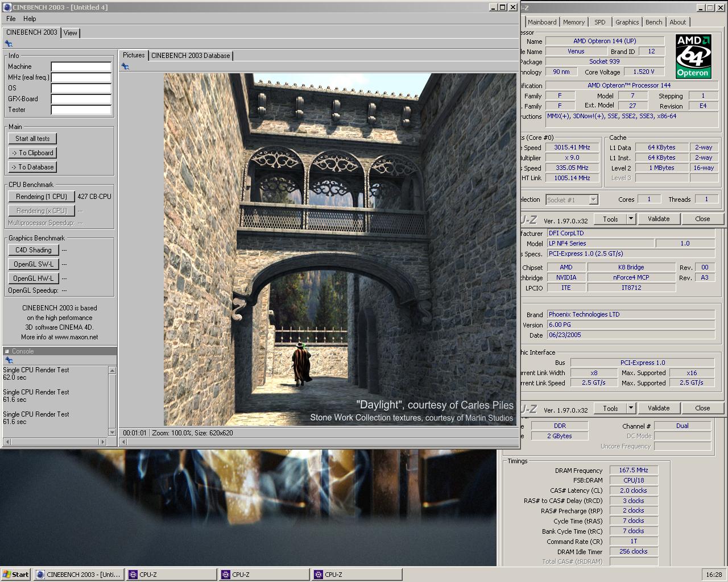This screenshot has height=582, width=728.
Task: Click the Socket 939 package value
Action: pos(605,61)
